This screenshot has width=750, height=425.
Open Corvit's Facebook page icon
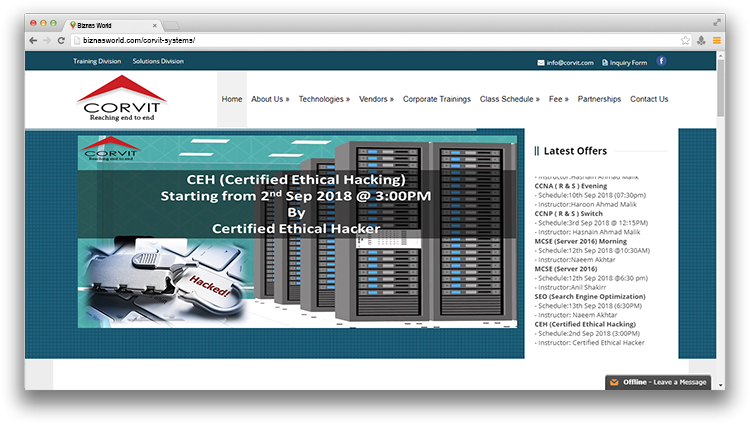661,61
